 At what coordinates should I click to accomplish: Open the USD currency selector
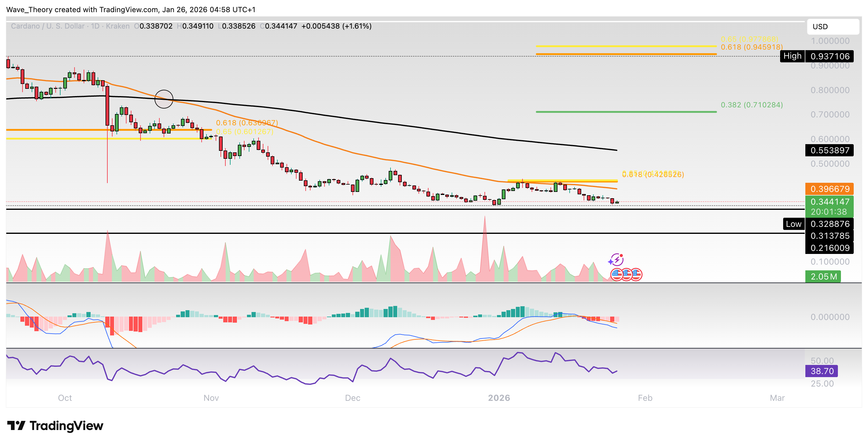833,27
